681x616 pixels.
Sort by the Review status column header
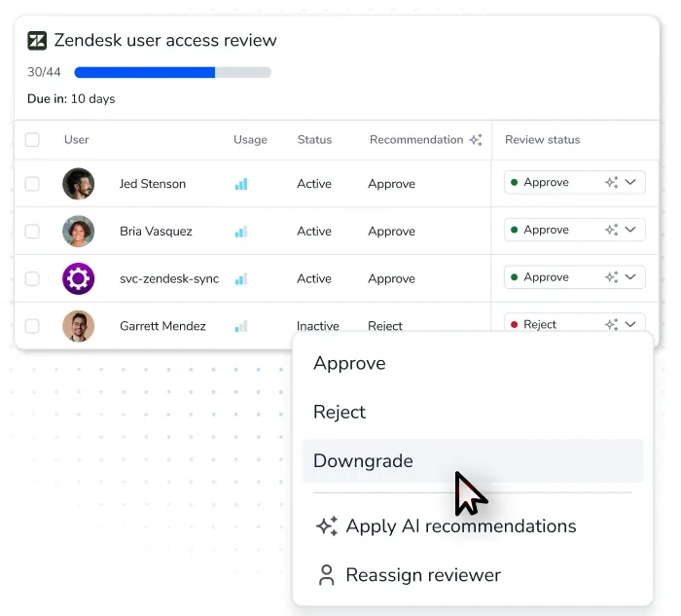coord(543,139)
